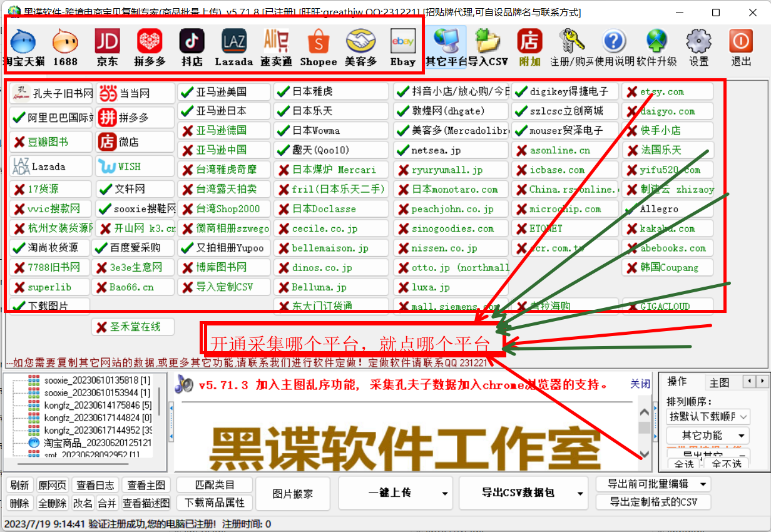The width and height of the screenshot is (771, 532).
Task: Click the announcement panel's scroll-up arrow
Action: [x=643, y=411]
